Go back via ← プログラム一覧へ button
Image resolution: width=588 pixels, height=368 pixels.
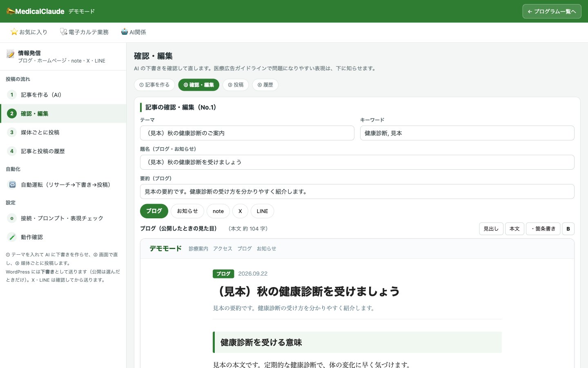click(552, 11)
